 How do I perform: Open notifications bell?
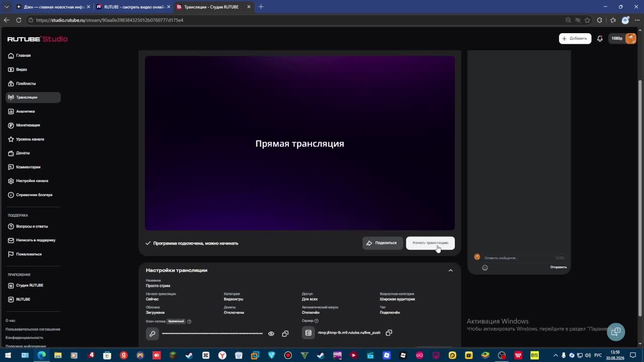(x=600, y=39)
